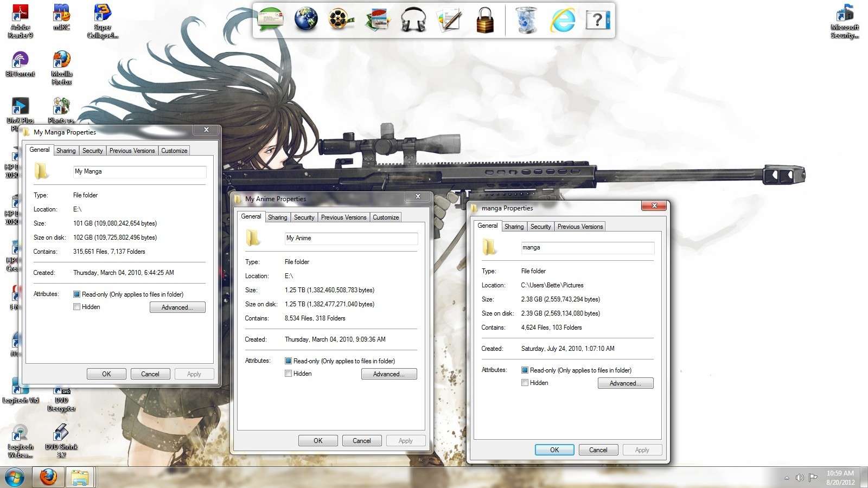Click OK in manga Properties window

[x=554, y=450]
